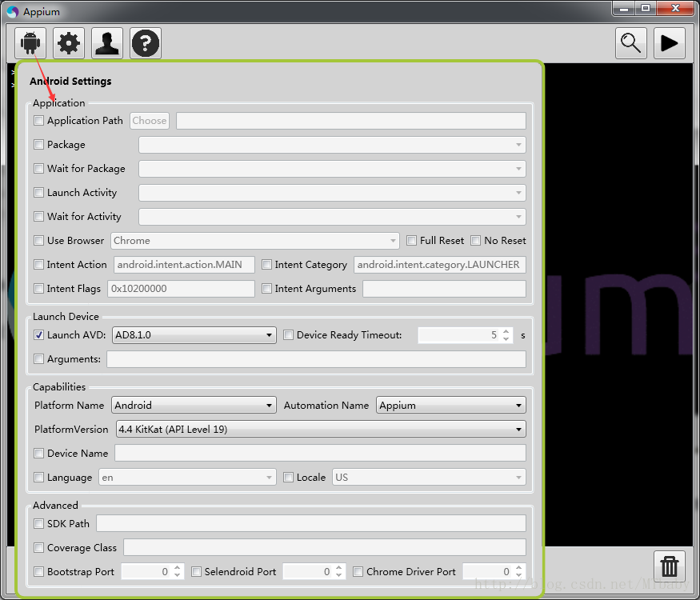Viewport: 700px width, 600px height.
Task: Click the Choose button for Application Path
Action: (150, 121)
